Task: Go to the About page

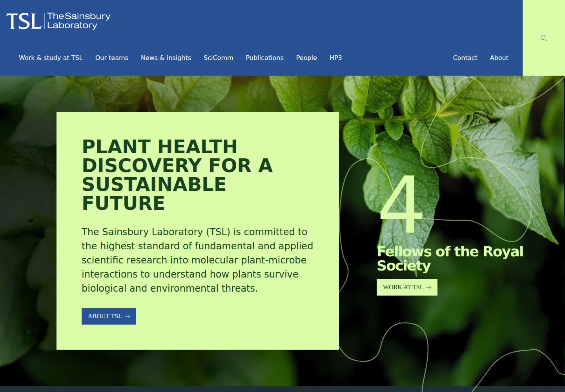Action: [499, 58]
